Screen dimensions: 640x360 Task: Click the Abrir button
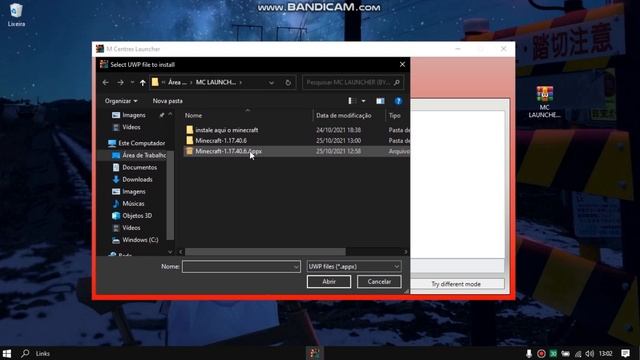[x=329, y=282]
